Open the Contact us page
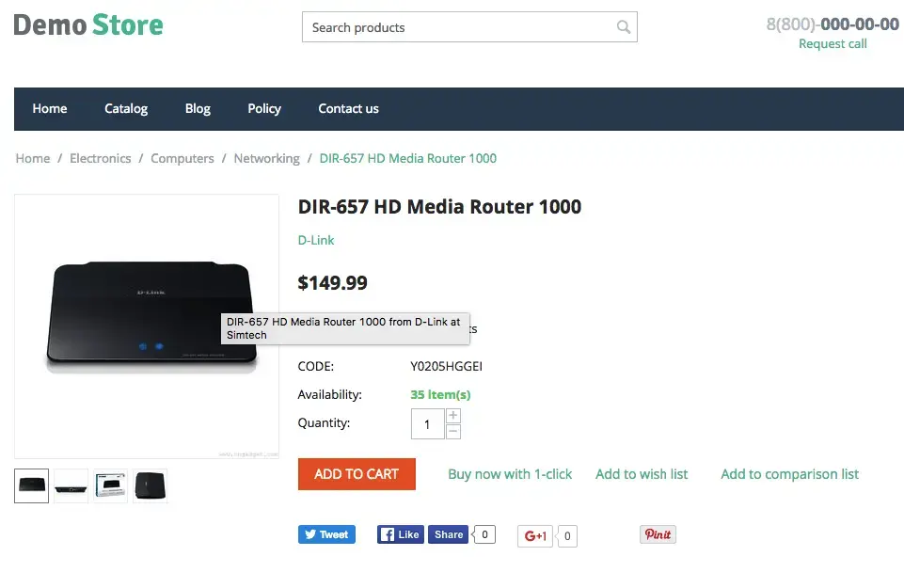The width and height of the screenshot is (904, 588). point(348,109)
